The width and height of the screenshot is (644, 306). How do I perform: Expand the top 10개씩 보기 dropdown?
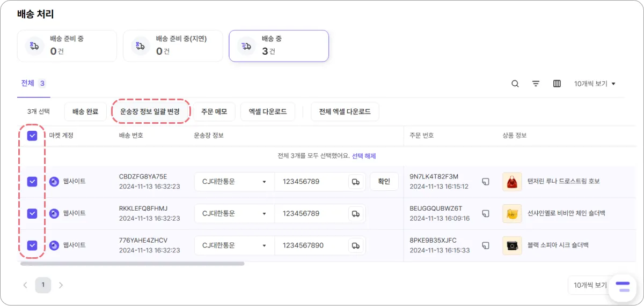[595, 84]
